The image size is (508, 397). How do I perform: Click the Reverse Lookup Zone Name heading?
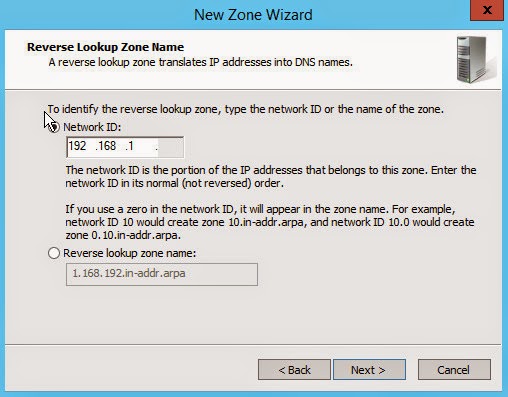(x=105, y=47)
